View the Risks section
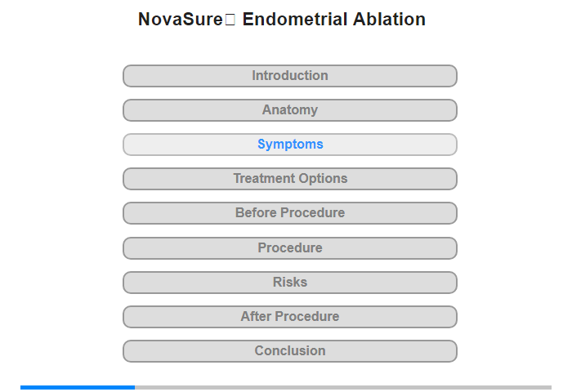 [x=290, y=283]
